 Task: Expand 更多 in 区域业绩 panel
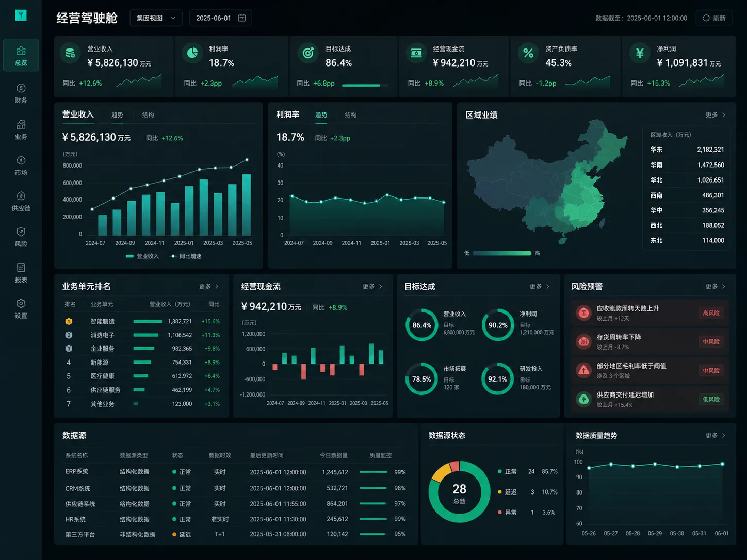tap(716, 115)
